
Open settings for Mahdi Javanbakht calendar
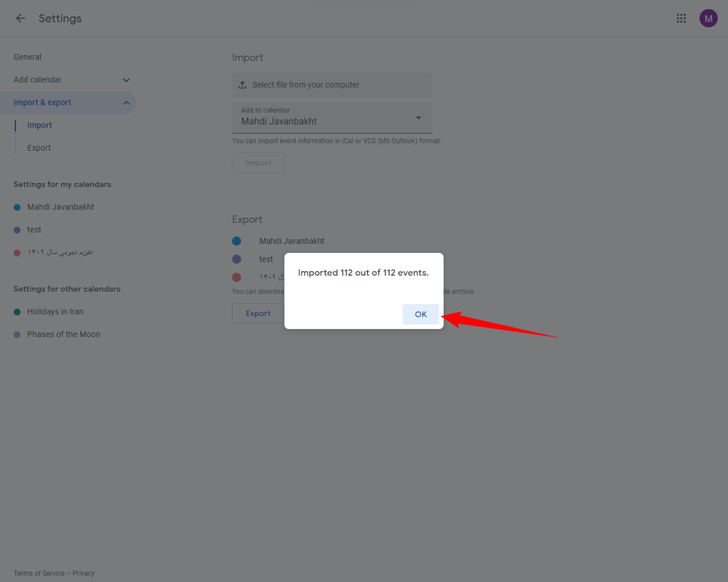click(x=61, y=207)
